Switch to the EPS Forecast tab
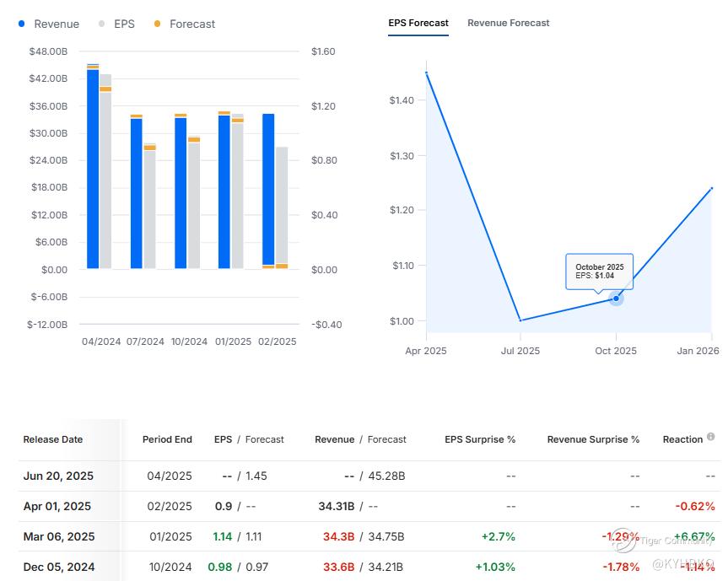This screenshot has height=581, width=728. pos(418,23)
